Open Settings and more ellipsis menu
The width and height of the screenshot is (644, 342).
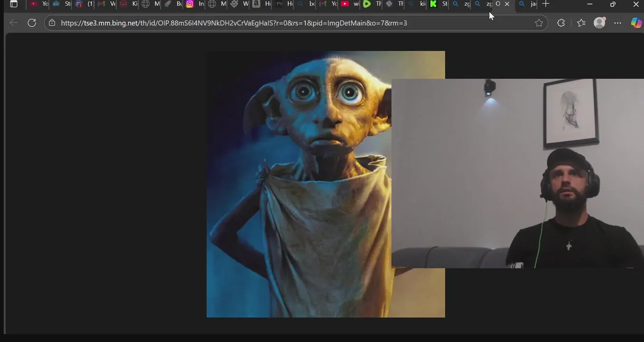click(x=618, y=23)
